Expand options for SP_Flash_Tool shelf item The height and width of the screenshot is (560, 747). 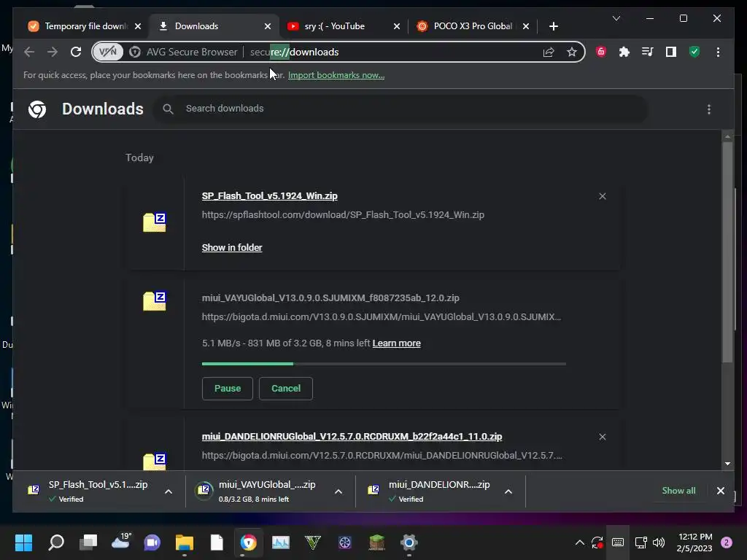coord(169,491)
